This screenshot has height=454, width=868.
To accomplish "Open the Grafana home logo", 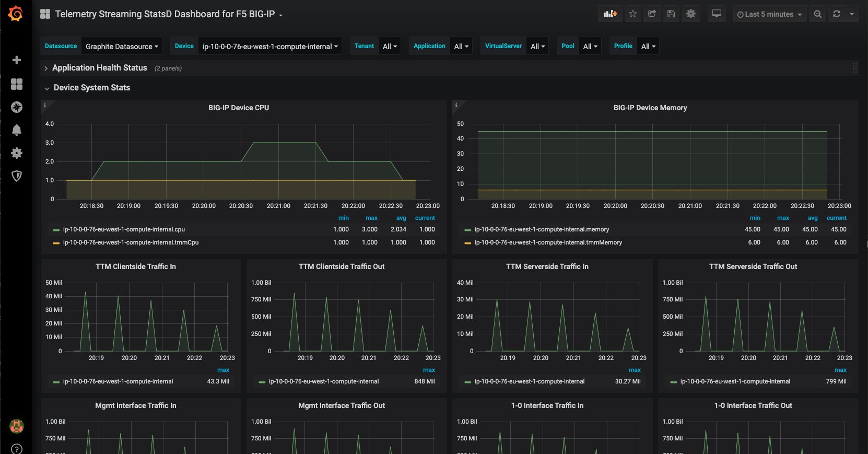I will coord(16,14).
